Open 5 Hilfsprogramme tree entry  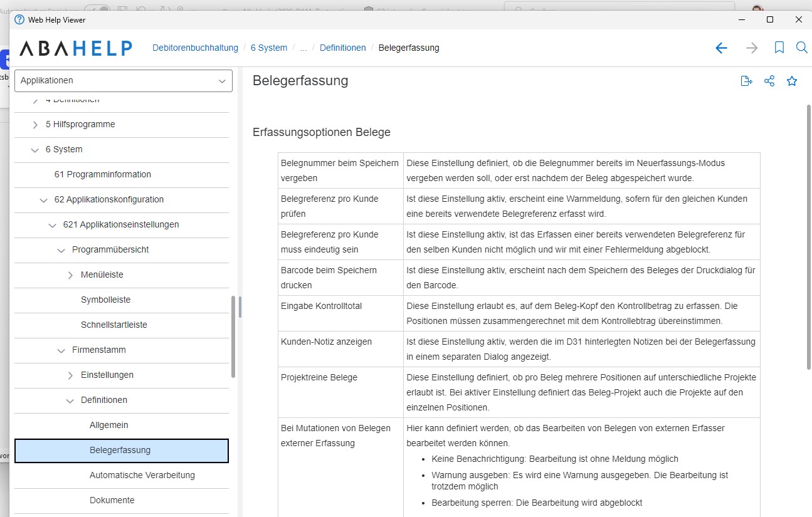[x=80, y=124]
